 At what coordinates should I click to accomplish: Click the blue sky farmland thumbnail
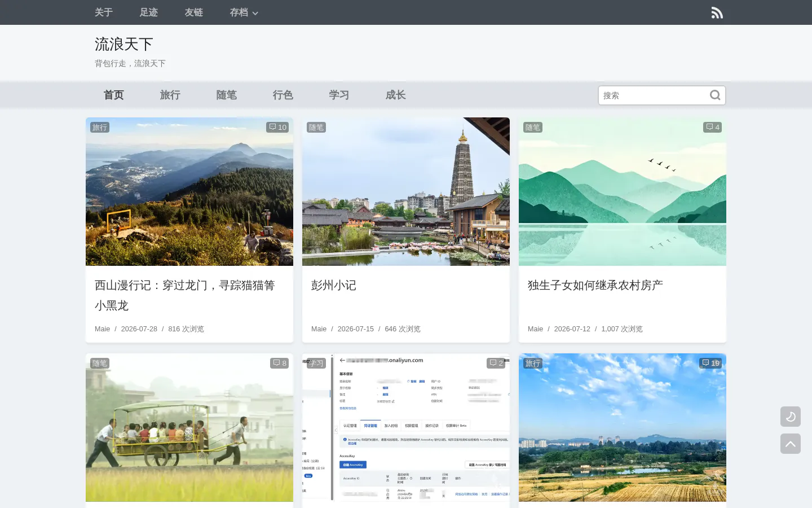pos(623,427)
